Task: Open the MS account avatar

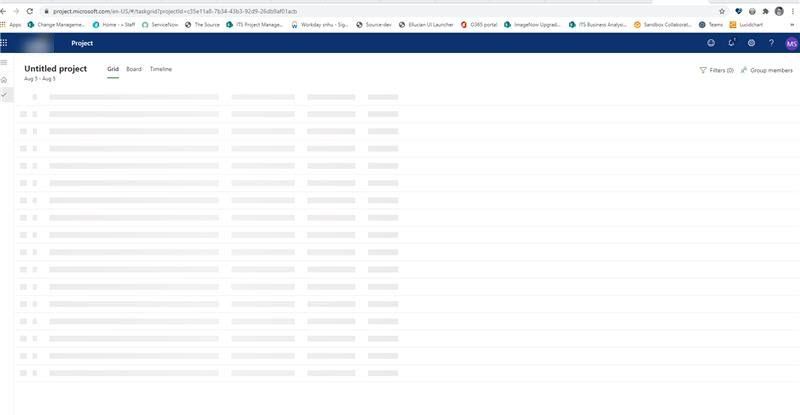Action: pos(791,43)
